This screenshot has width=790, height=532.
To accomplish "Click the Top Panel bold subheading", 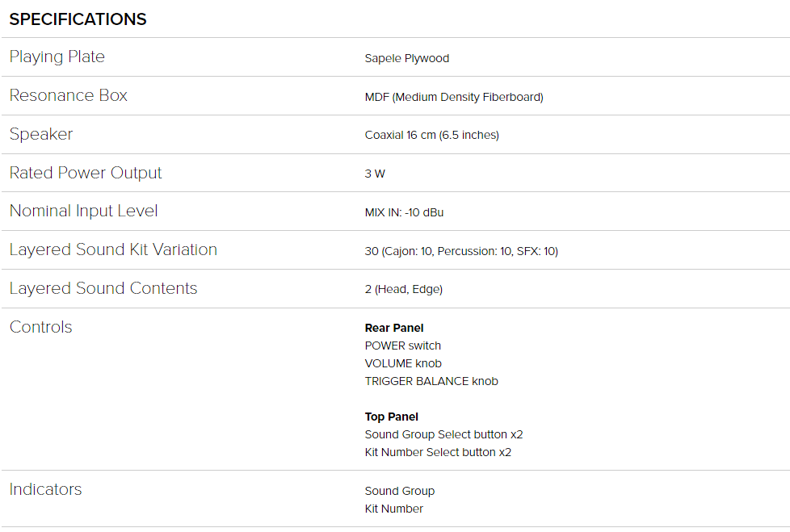I will 391,417.
